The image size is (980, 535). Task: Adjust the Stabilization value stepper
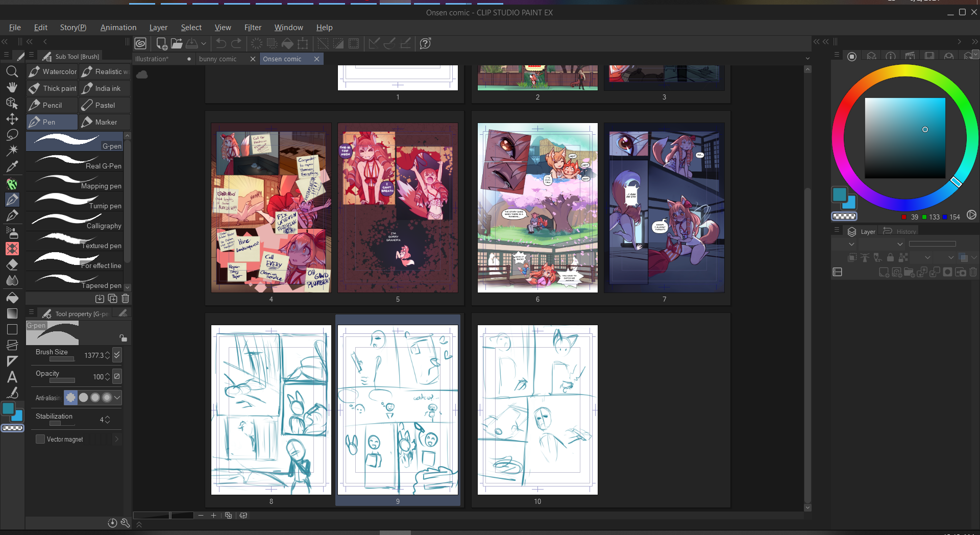[107, 420]
